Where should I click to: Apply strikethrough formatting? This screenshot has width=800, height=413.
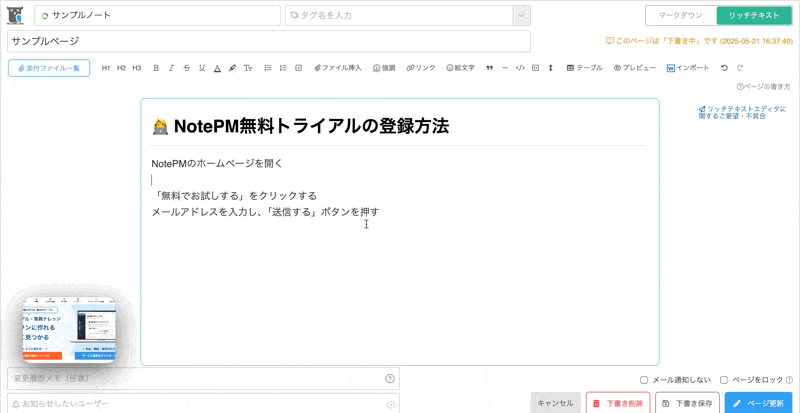pyautogui.click(x=186, y=68)
